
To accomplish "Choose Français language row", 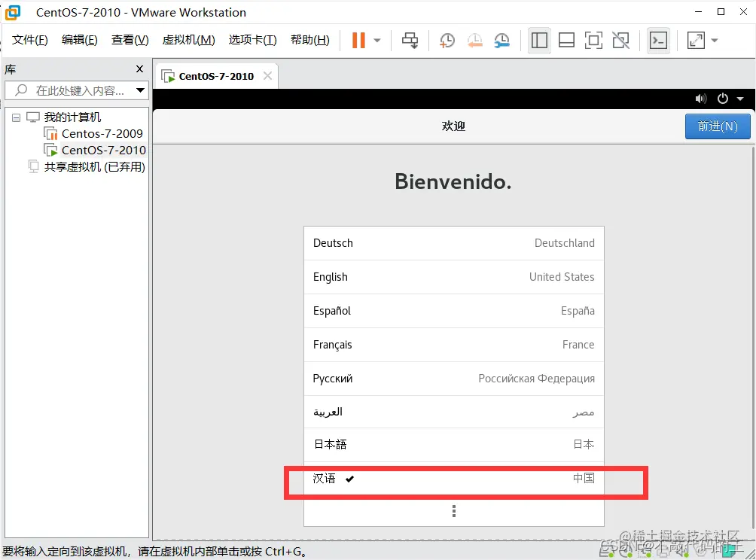I will click(454, 345).
